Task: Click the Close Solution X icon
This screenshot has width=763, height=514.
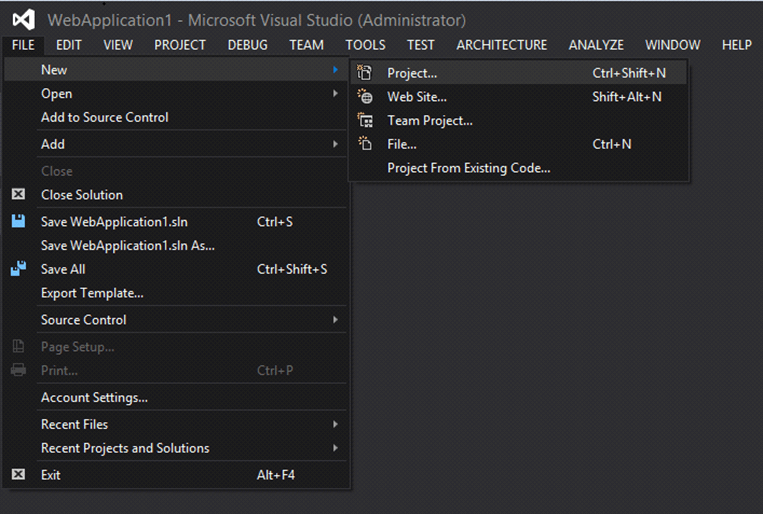Action: [18, 194]
